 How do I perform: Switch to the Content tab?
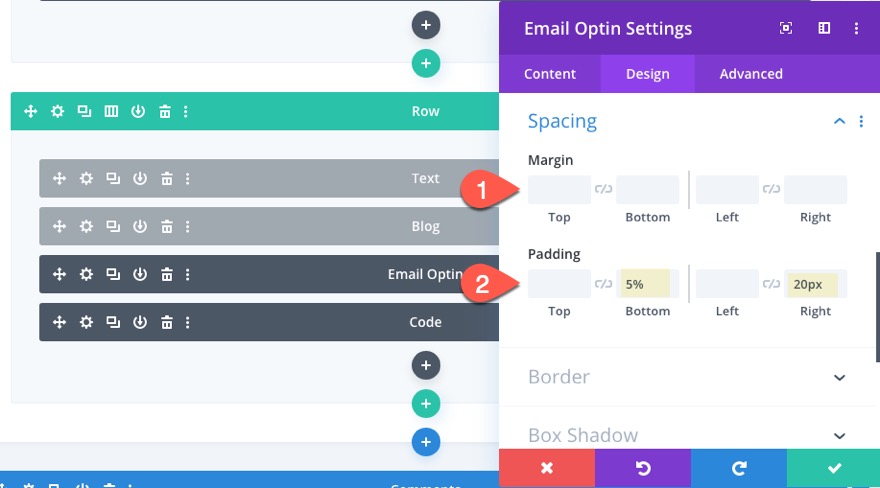point(550,74)
